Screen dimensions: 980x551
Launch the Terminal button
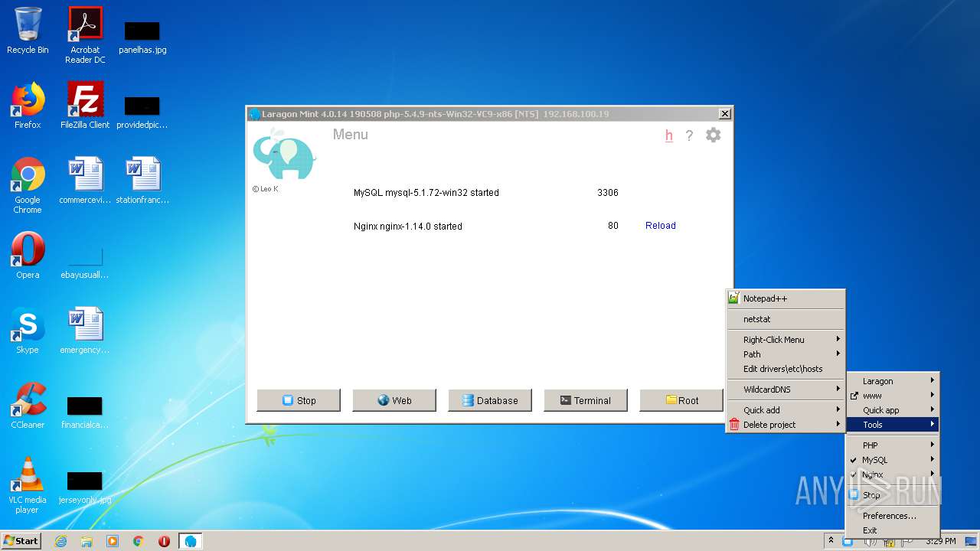pos(586,400)
